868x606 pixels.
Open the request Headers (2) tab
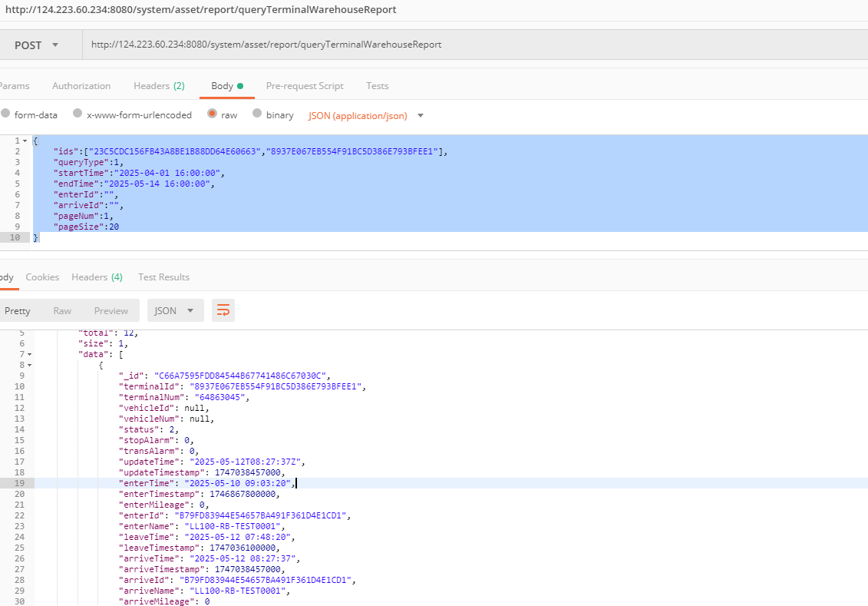click(159, 86)
